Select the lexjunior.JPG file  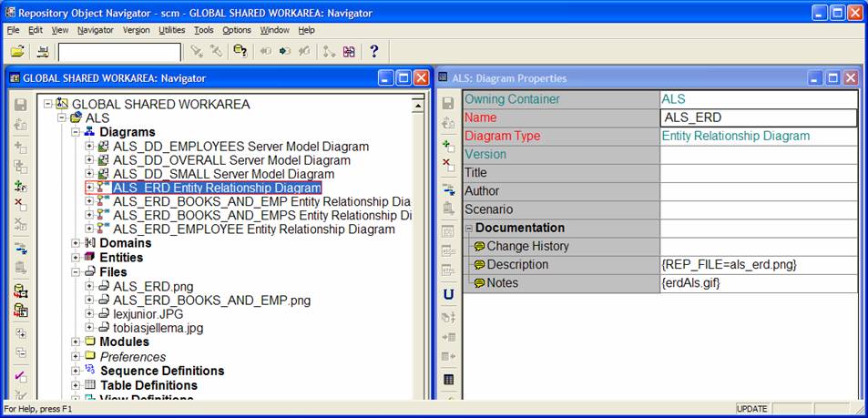pos(147,314)
